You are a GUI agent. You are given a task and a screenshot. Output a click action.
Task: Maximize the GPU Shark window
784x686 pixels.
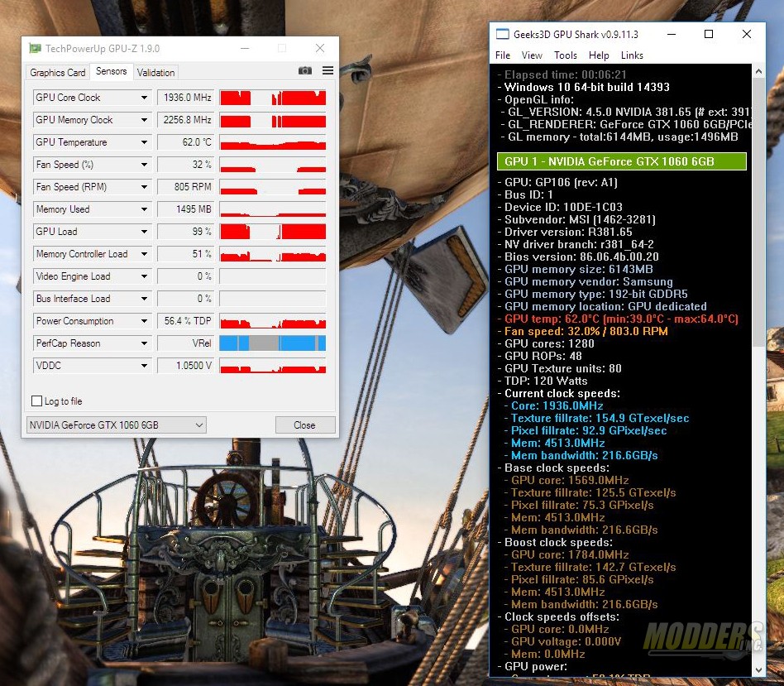709,35
